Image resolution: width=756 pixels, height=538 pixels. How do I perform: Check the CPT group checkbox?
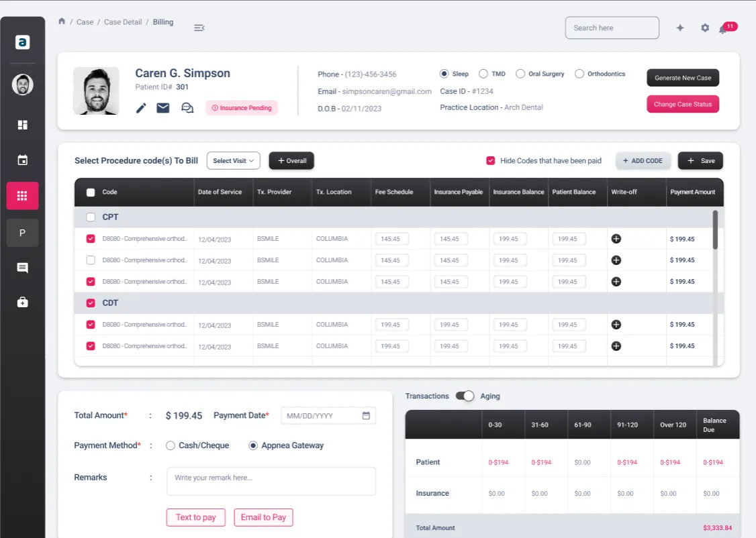91,217
